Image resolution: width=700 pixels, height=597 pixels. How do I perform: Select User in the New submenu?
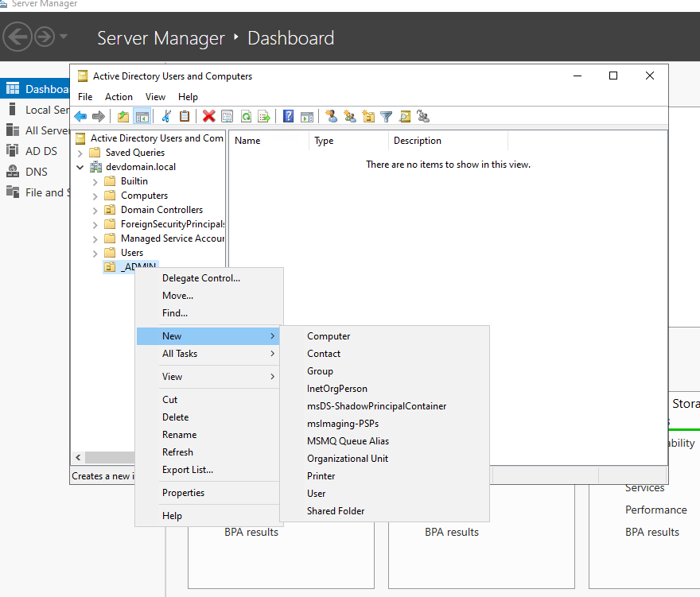click(384, 494)
